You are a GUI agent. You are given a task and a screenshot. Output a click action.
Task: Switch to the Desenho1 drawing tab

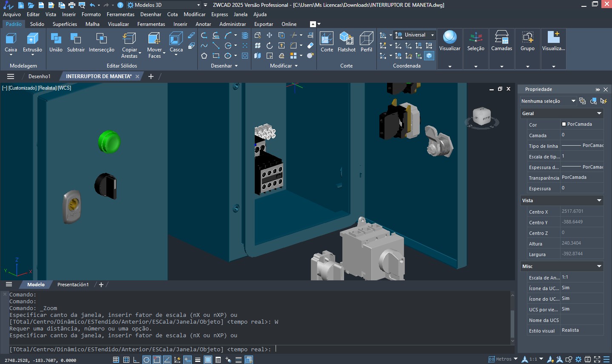39,76
